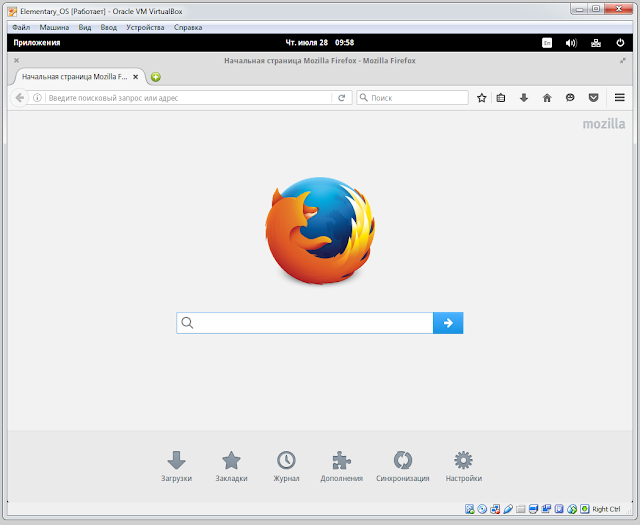Open the Ввод menu
The height and width of the screenshot is (525, 640).
coord(109,27)
